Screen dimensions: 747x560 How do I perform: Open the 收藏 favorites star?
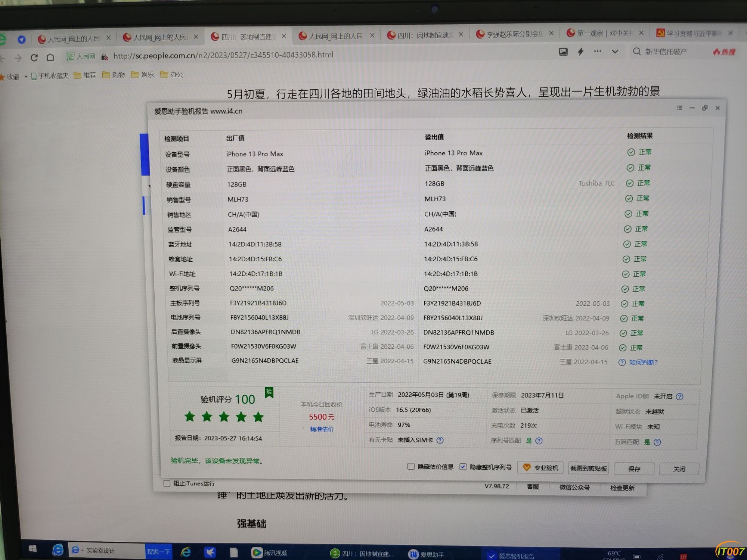point(2,77)
